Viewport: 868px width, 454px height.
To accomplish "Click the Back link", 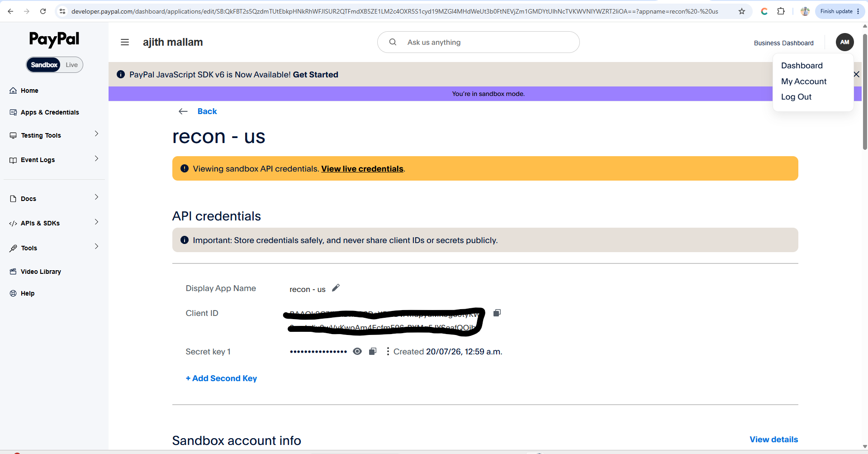I will coord(207,111).
